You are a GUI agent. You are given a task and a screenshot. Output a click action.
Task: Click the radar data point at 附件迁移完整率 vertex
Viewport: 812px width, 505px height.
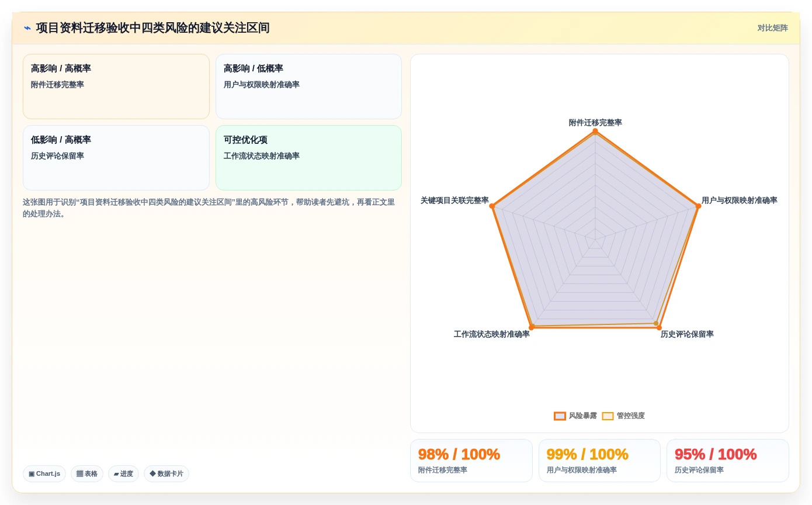click(x=595, y=131)
